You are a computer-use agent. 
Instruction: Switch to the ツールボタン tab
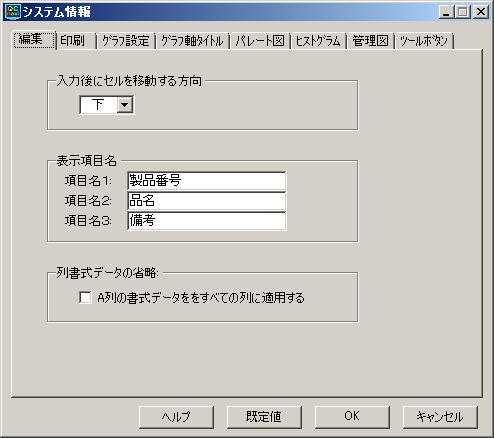(x=424, y=41)
